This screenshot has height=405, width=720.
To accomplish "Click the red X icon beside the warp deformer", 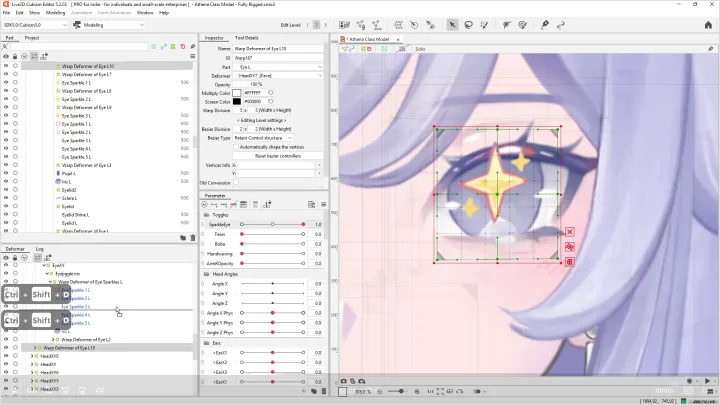I will point(570,232).
